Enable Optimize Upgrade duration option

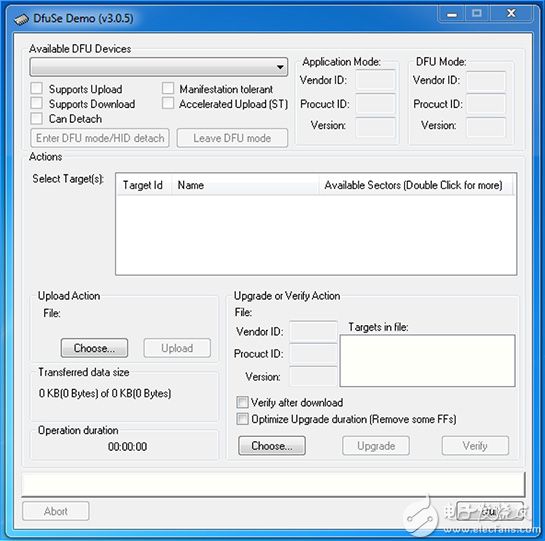click(x=242, y=419)
